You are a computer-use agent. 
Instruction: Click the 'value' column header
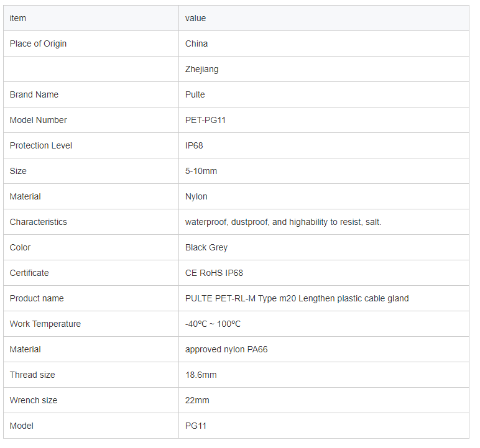pyautogui.click(x=324, y=18)
